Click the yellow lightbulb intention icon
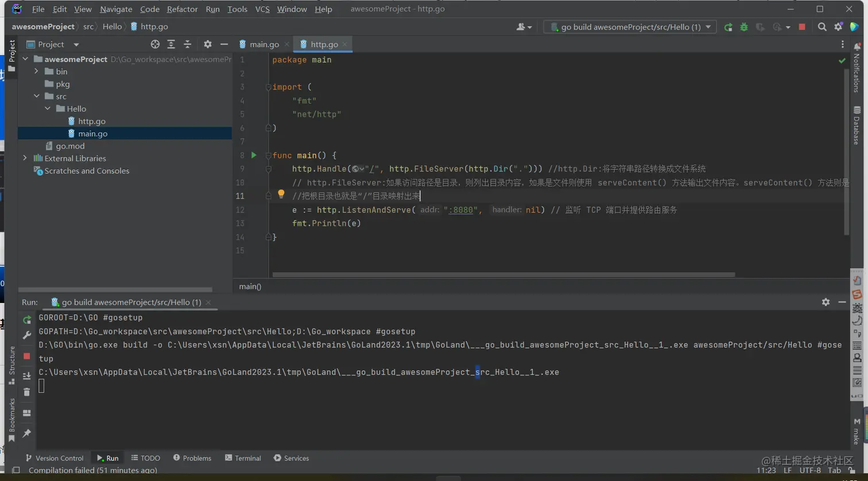868x481 pixels. coord(281,195)
